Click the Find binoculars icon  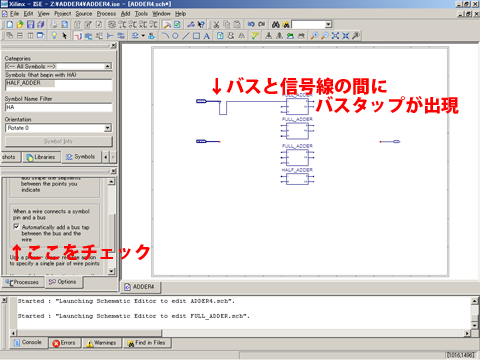tap(275, 24)
